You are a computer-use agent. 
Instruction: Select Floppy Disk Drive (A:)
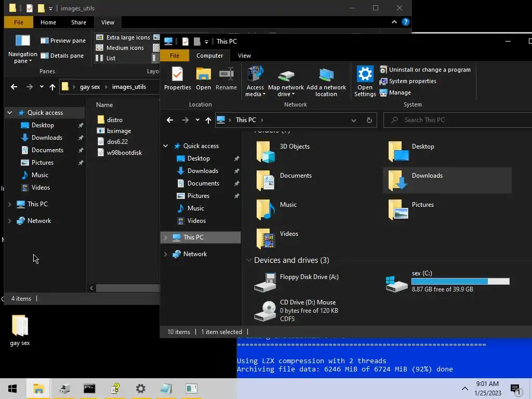pyautogui.click(x=297, y=283)
